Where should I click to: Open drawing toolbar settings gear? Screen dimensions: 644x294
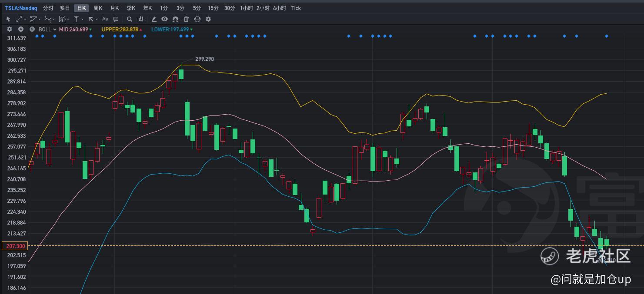pos(208,19)
